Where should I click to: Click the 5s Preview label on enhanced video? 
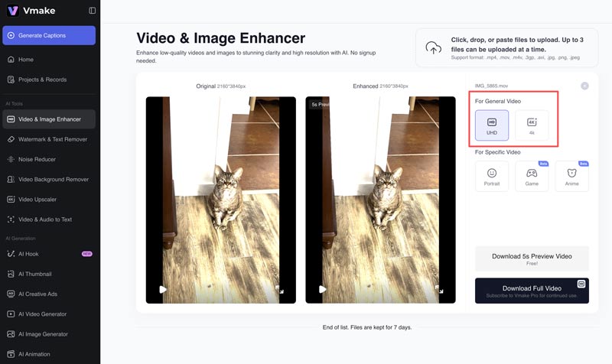point(320,105)
